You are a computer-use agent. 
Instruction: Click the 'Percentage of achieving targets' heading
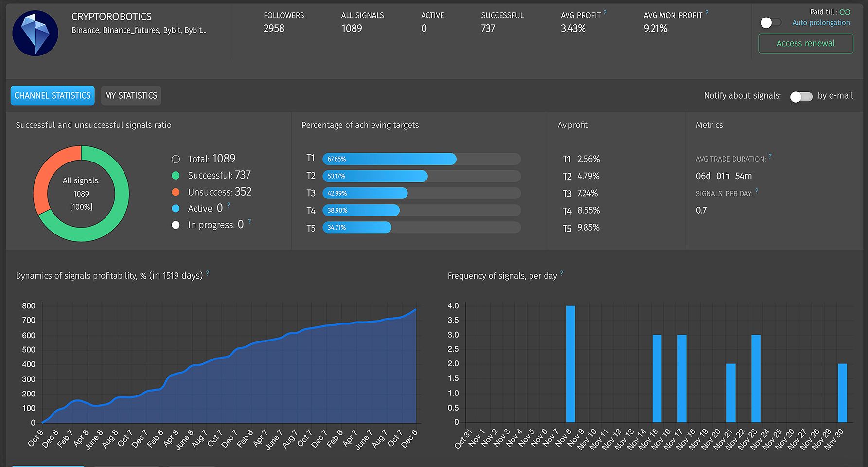click(x=360, y=125)
